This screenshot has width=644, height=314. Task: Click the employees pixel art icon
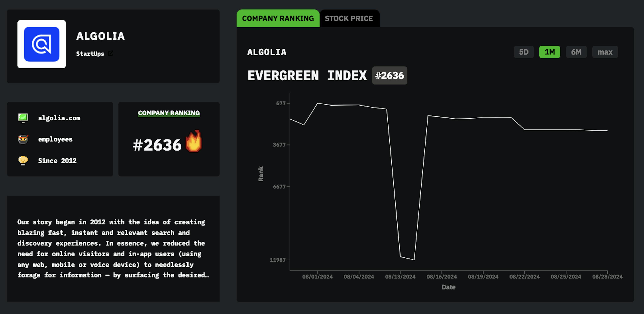[x=23, y=139]
